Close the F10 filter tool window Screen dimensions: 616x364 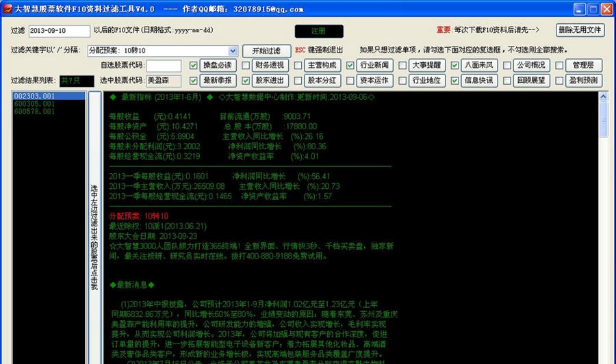(607, 9)
